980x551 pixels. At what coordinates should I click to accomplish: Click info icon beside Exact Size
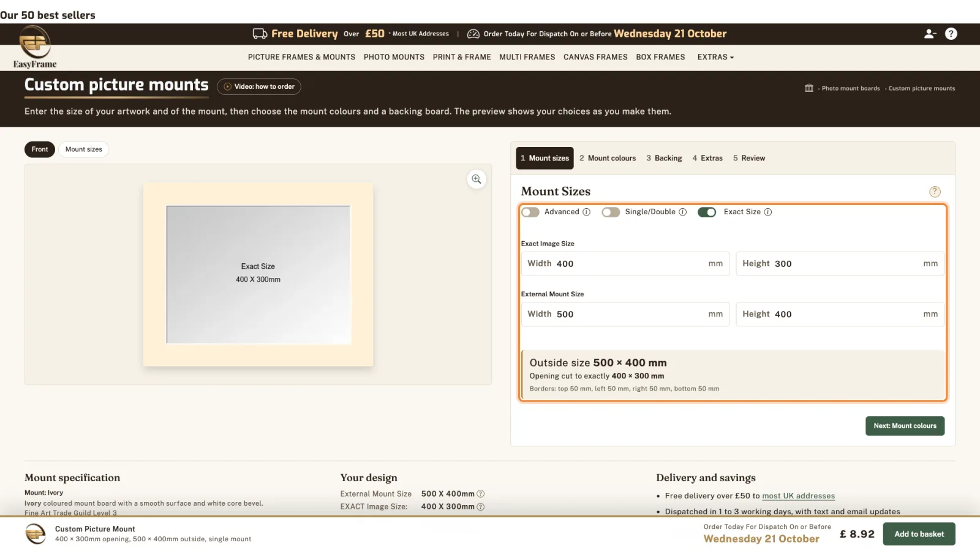(x=768, y=212)
